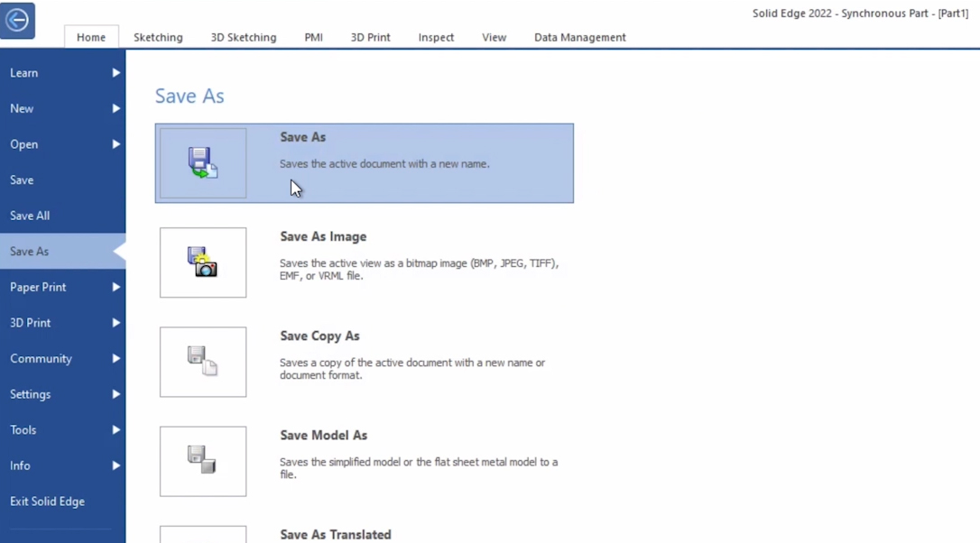Expand the Paper Print submenu arrow
980x543 pixels.
(x=116, y=288)
